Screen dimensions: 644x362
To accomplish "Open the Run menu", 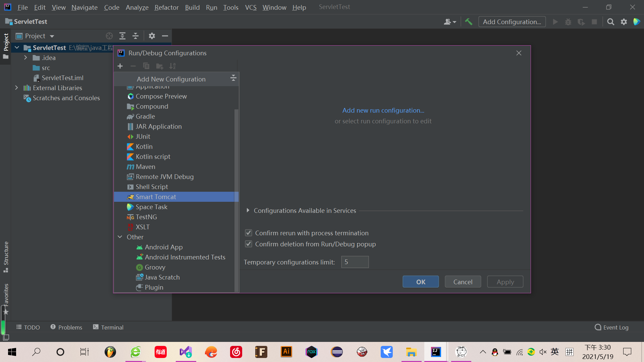I will [211, 7].
